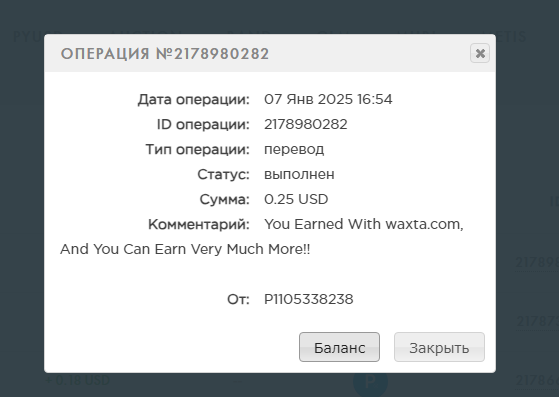Click the dimmed round P icon behind dialog
559x397 pixels.
[x=370, y=381]
